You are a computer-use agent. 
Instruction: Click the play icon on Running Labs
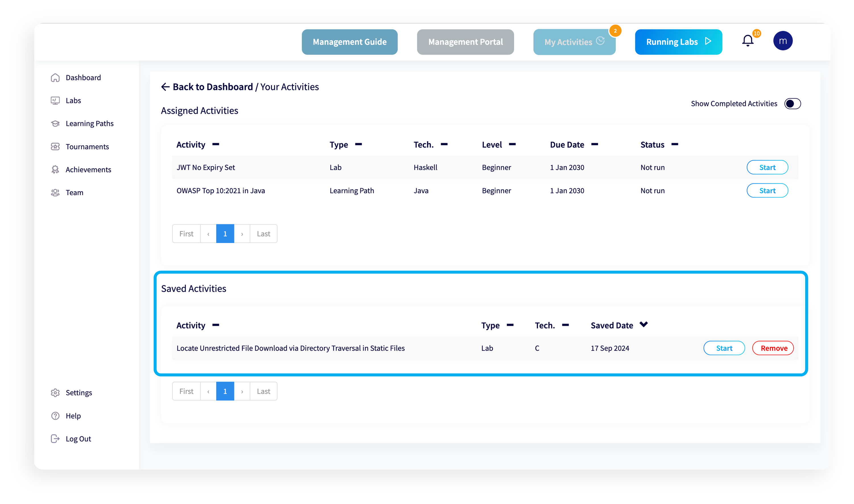708,41
